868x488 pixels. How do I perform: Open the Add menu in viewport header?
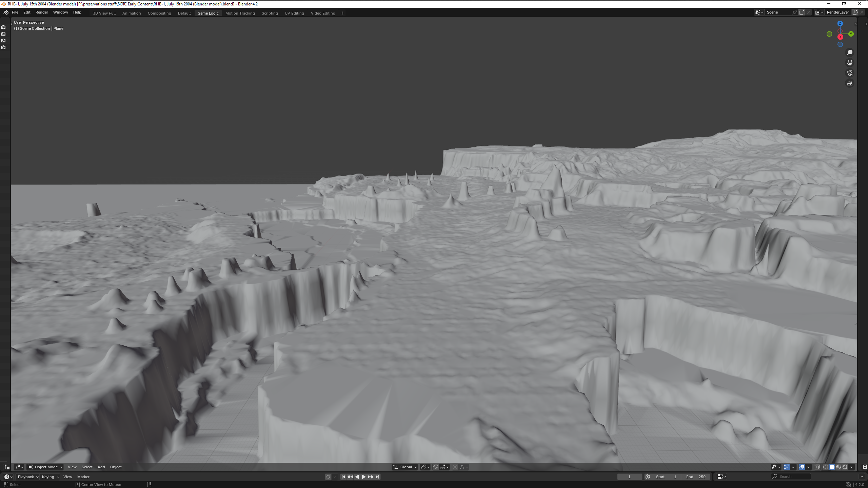[x=101, y=467]
